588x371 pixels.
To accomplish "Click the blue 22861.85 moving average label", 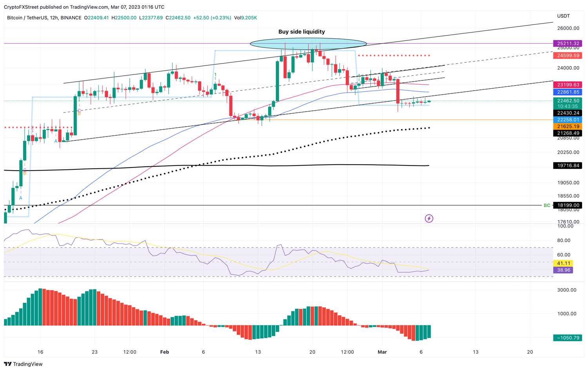I will coord(568,92).
